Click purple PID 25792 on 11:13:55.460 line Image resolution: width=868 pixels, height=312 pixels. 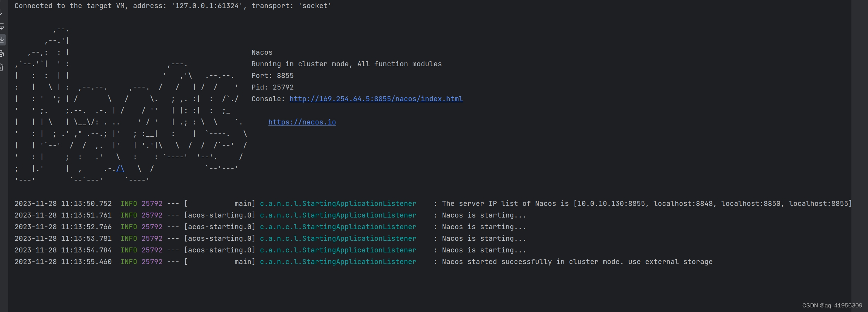pyautogui.click(x=152, y=262)
